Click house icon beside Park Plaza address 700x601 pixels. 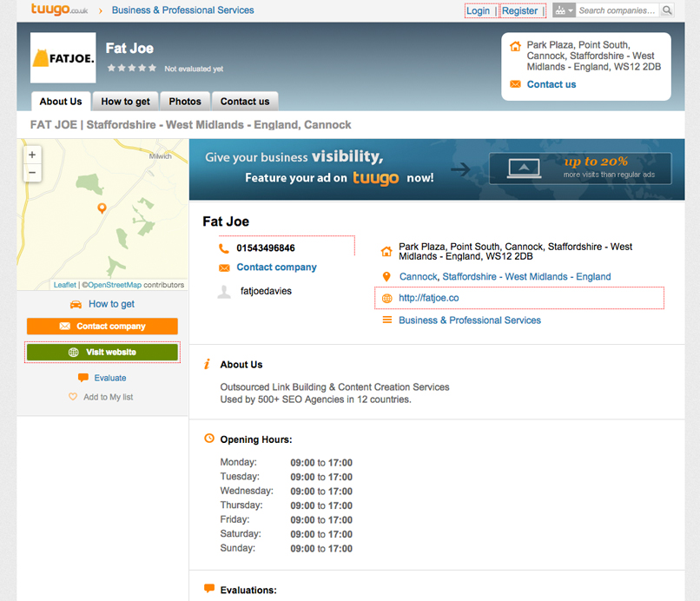[386, 251]
